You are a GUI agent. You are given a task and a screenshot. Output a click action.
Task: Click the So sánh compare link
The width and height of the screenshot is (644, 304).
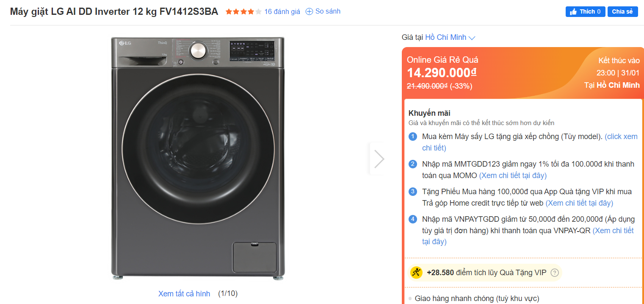tap(328, 11)
